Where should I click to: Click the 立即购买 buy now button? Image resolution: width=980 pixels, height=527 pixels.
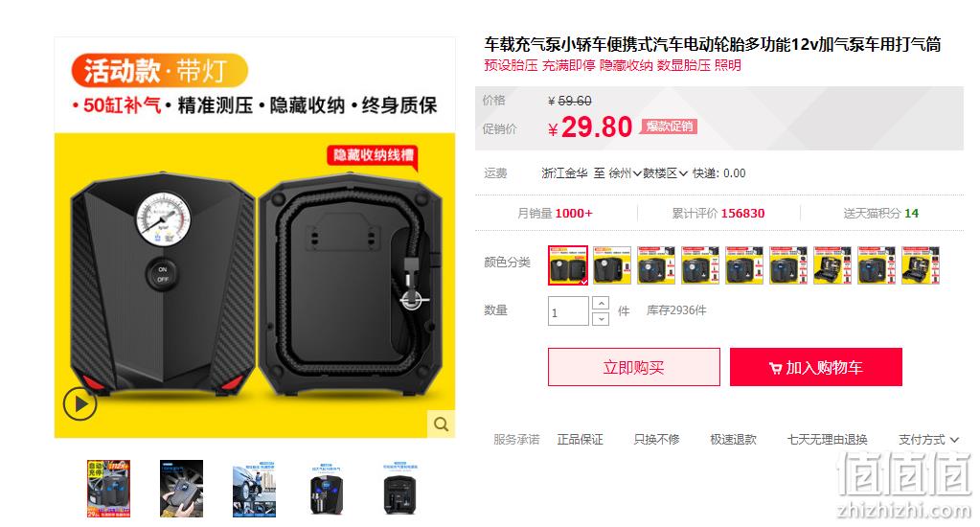point(634,367)
